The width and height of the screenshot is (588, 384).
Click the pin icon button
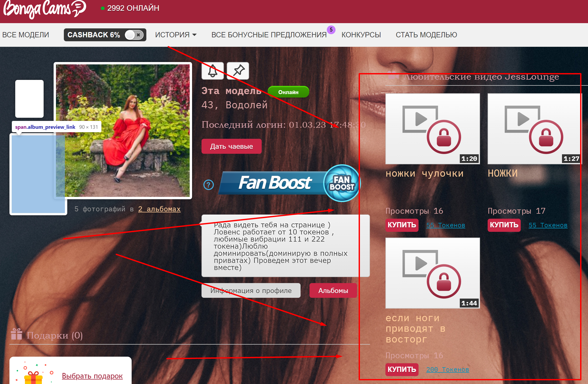[x=238, y=71]
